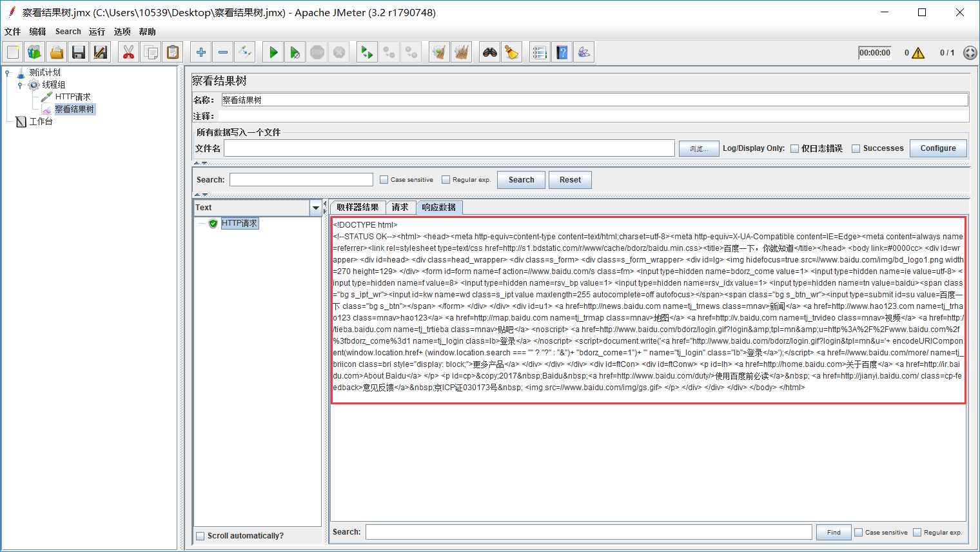Click the Save As icon with the pencil

[101, 52]
